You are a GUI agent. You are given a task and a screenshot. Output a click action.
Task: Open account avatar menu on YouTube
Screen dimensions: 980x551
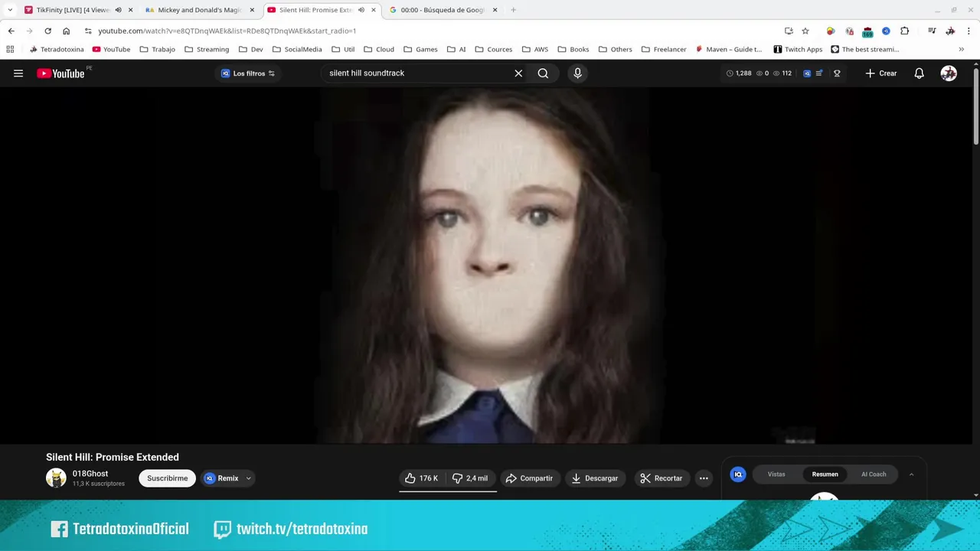949,73
